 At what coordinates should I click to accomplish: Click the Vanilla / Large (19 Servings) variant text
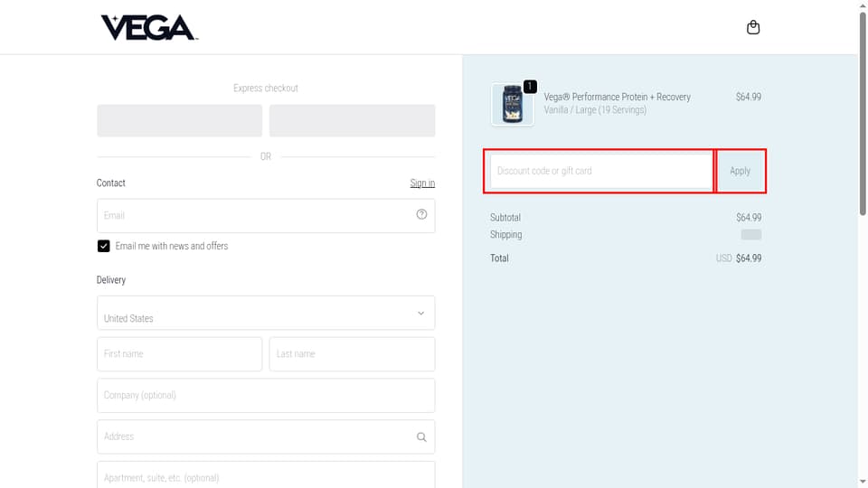[595, 110]
